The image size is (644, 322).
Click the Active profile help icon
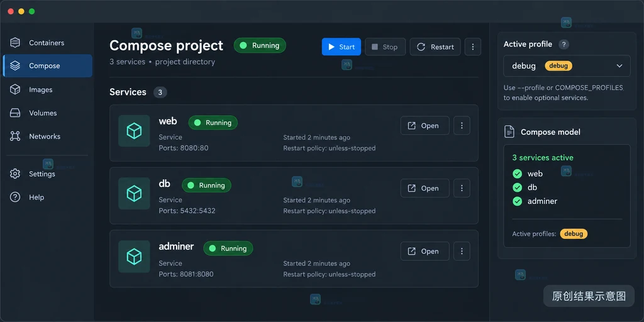(x=564, y=45)
